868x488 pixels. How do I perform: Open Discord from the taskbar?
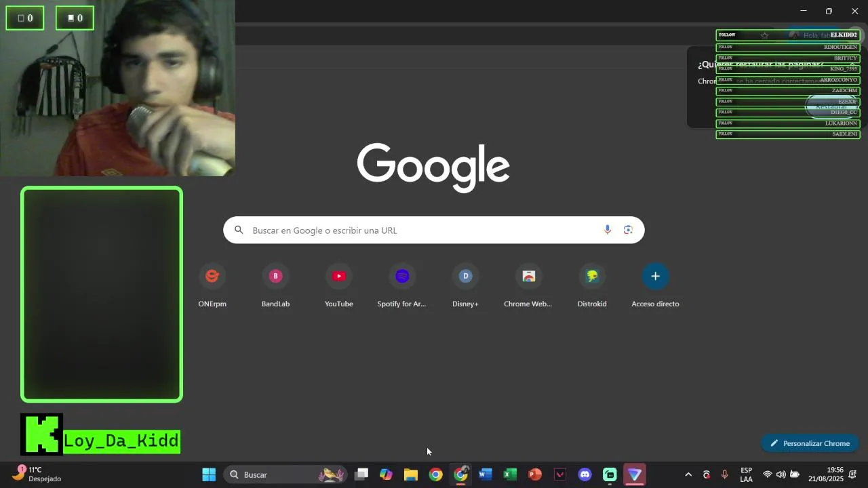pos(585,474)
